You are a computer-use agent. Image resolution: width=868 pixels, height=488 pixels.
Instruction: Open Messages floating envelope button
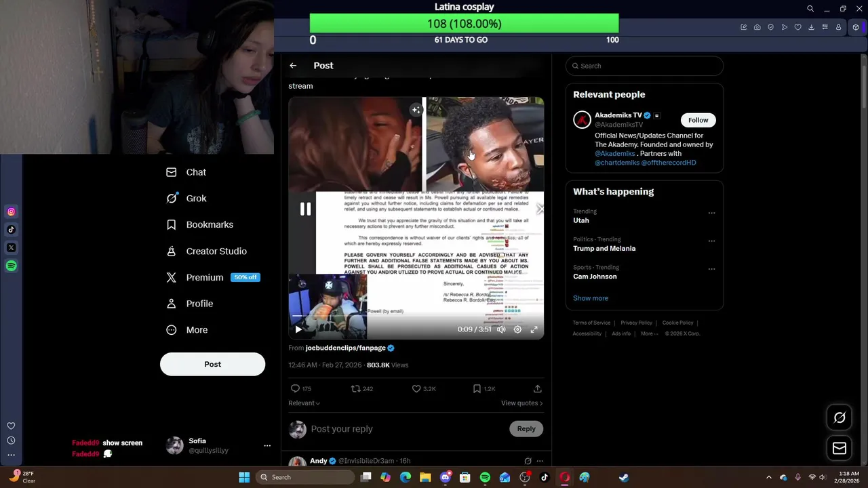[x=840, y=448]
